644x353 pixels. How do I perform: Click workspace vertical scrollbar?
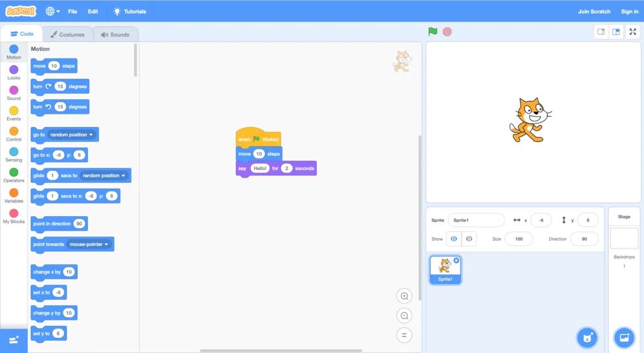419,217
